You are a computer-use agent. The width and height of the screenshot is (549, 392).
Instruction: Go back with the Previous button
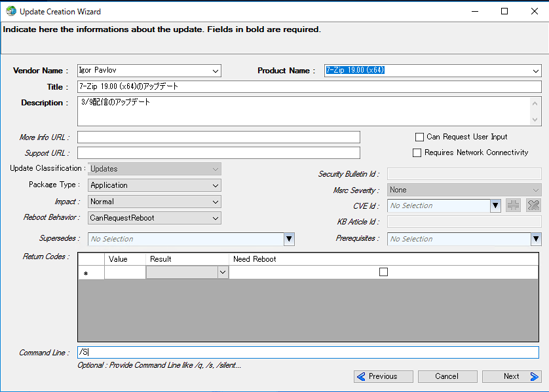383,376
